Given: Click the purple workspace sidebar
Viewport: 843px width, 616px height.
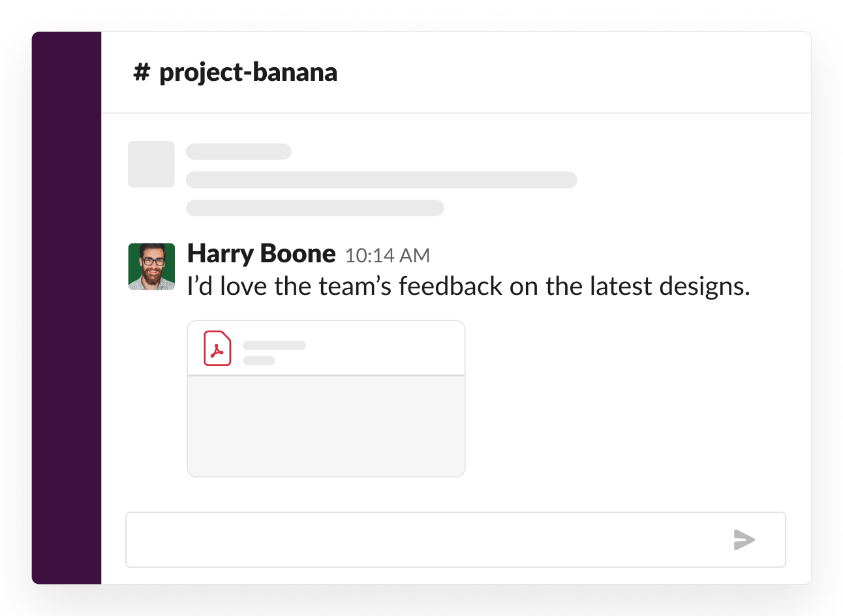Looking at the screenshot, I should click(67, 308).
